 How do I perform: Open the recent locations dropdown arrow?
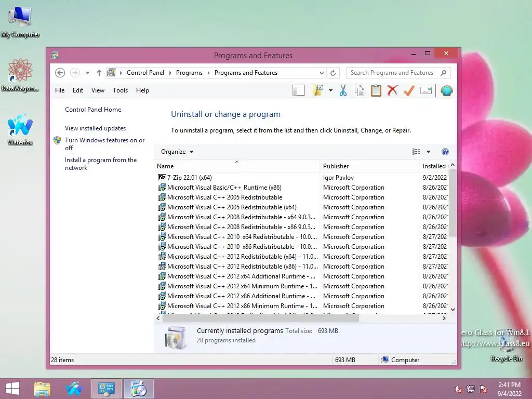(87, 73)
